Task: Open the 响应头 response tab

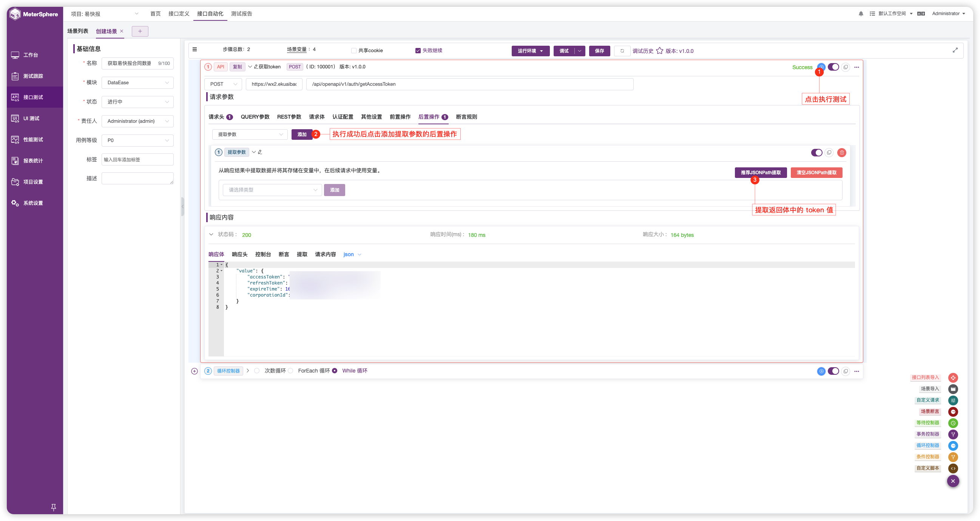Action: click(x=240, y=254)
